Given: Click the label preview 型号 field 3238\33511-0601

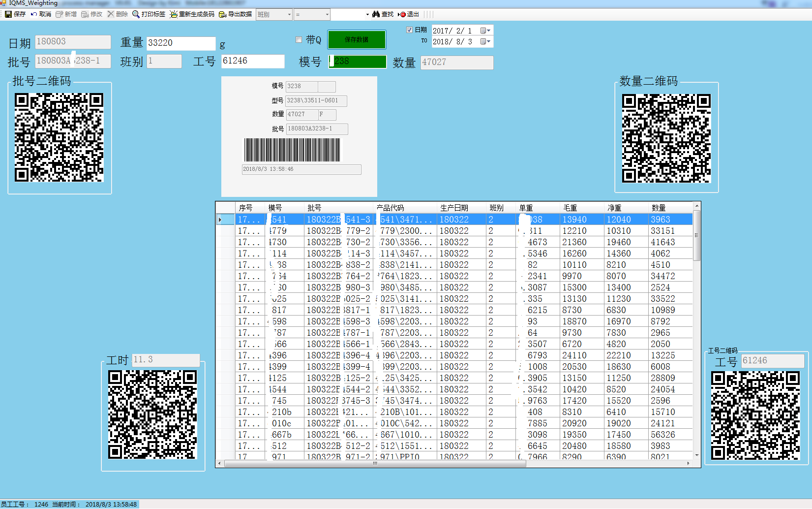Looking at the screenshot, I should [316, 100].
